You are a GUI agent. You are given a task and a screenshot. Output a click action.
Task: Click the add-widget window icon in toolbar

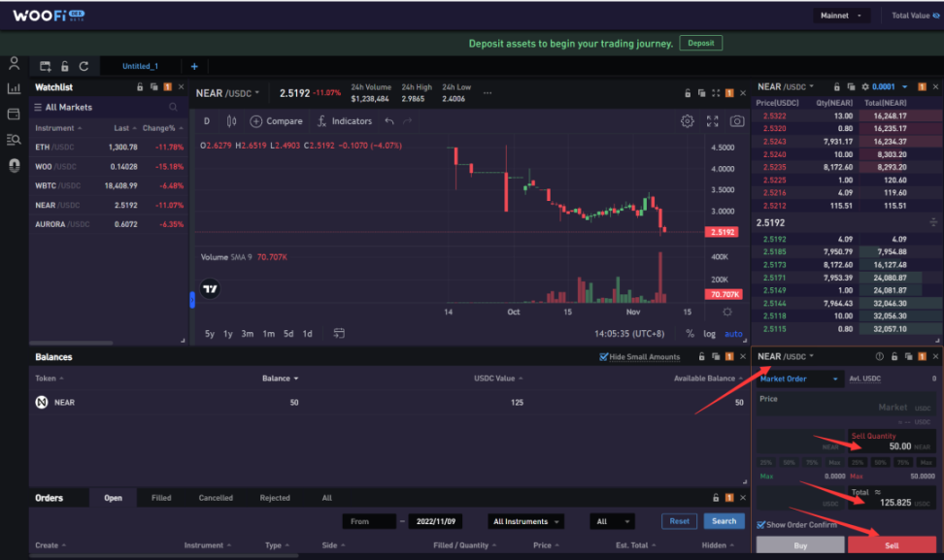[x=45, y=66]
